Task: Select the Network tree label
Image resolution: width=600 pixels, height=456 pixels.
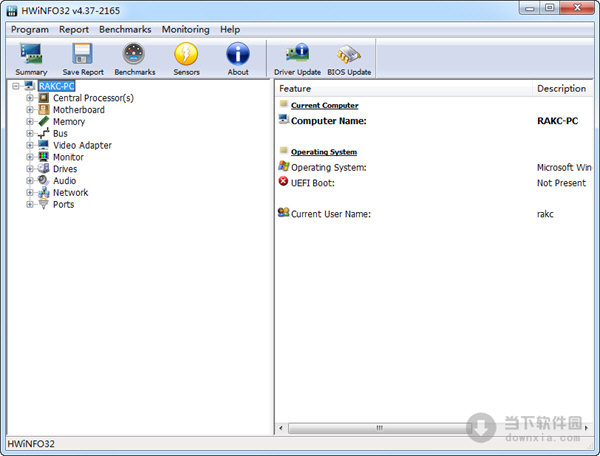Action: pyautogui.click(x=70, y=193)
